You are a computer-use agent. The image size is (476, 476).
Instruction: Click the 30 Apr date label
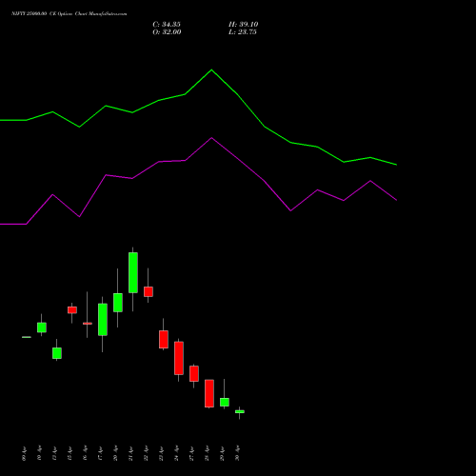pyautogui.click(x=238, y=454)
